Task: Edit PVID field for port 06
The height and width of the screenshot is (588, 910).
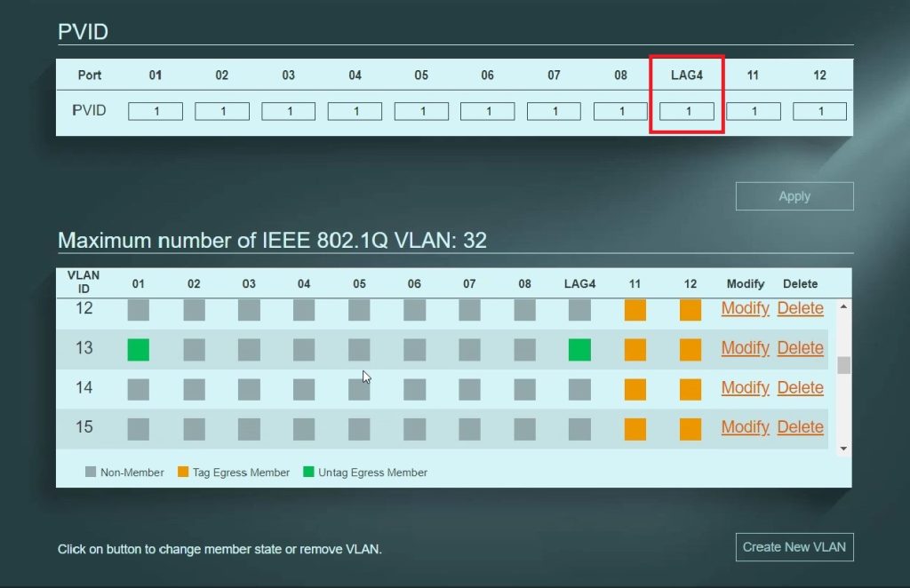Action: coord(488,111)
